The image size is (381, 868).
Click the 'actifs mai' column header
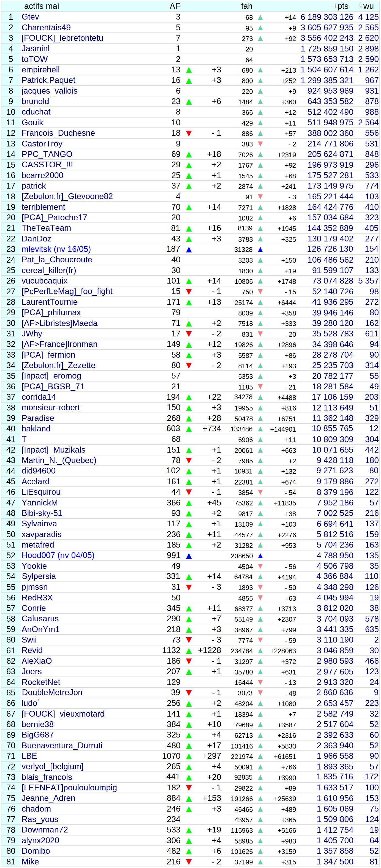42,6
